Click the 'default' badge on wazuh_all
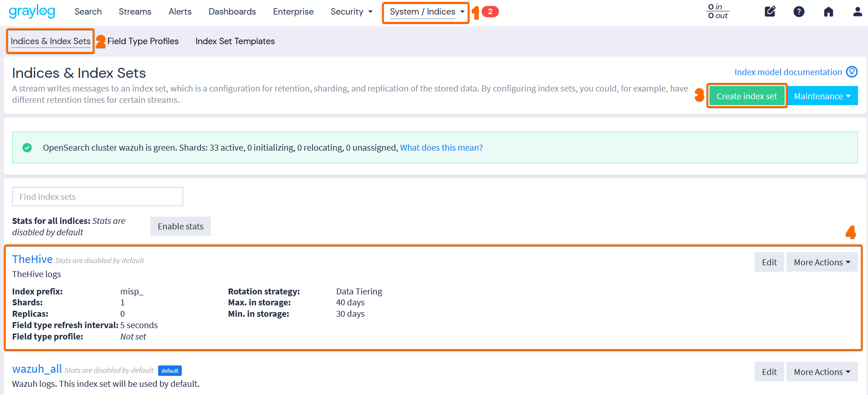 [x=170, y=370]
